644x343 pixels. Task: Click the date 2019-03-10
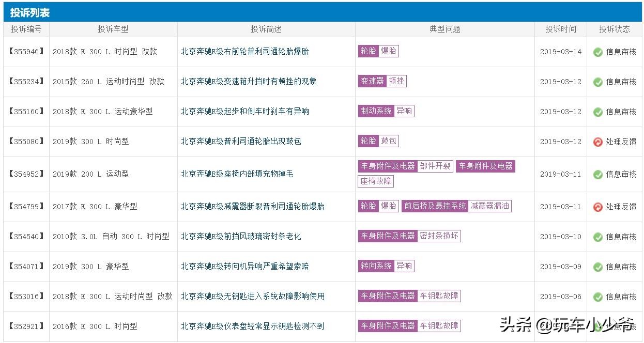[561, 237]
